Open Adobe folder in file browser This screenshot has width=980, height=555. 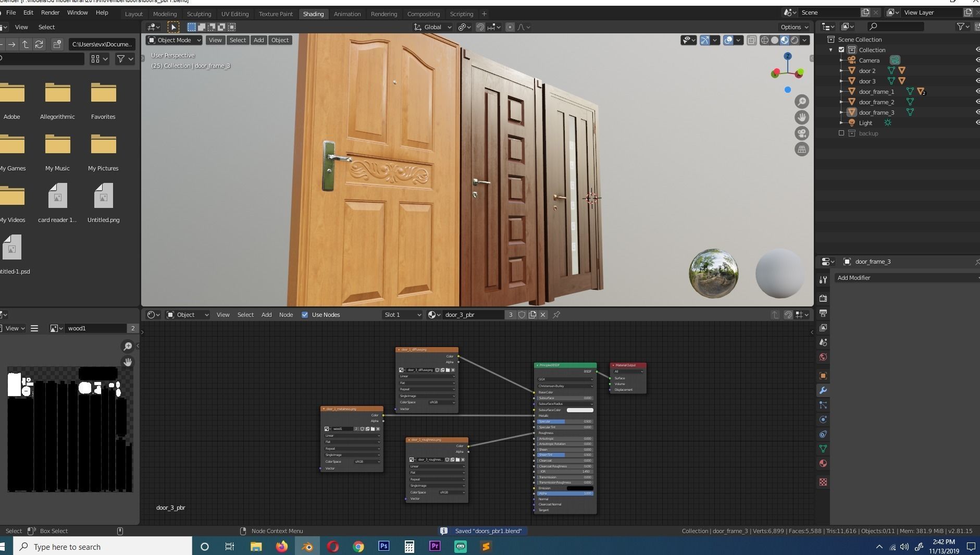click(12, 102)
